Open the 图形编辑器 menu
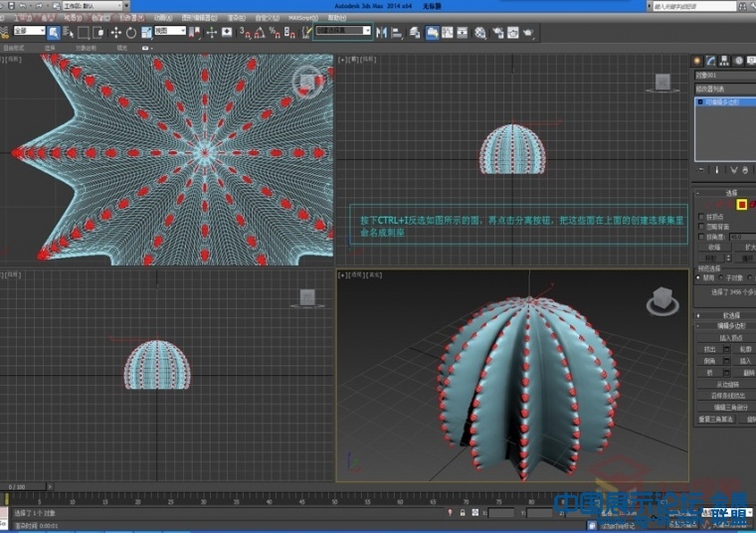Screen dimensions: 756x533 pos(200,18)
